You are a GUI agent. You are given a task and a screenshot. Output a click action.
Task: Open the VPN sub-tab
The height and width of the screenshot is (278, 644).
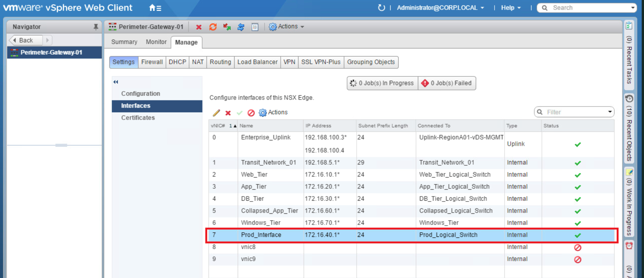click(289, 62)
